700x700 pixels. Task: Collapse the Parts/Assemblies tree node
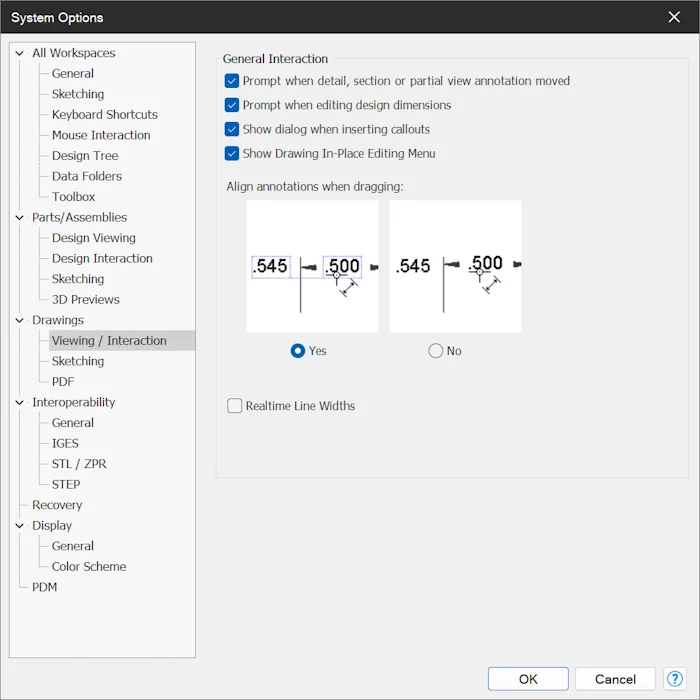(x=19, y=217)
